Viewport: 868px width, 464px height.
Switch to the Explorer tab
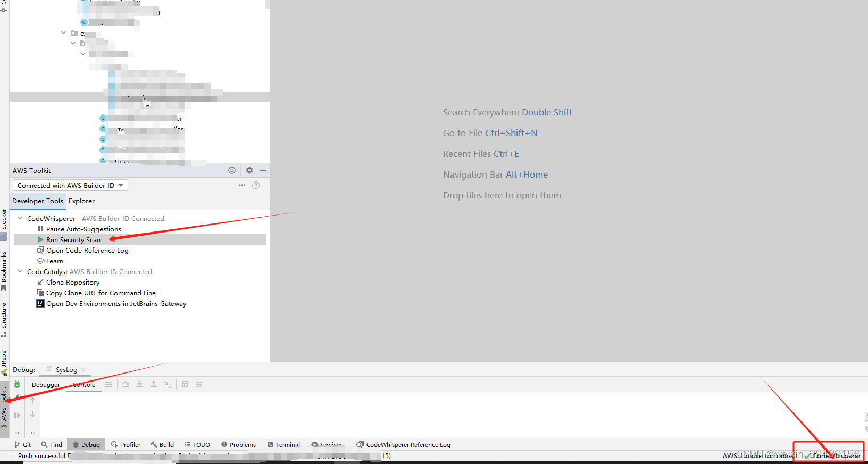tap(81, 201)
